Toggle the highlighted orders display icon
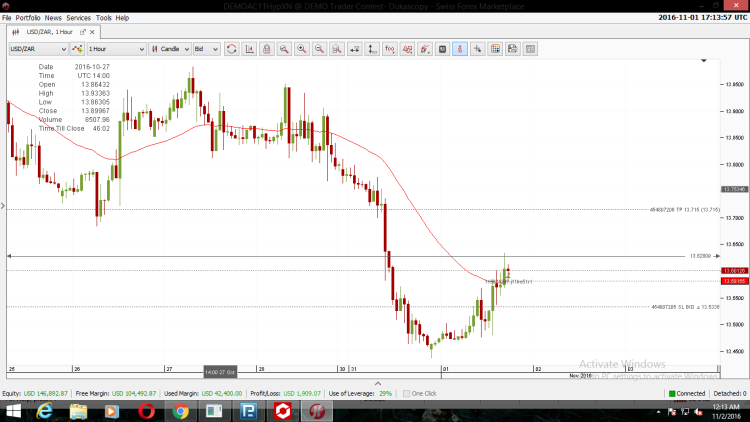This screenshot has width=750, height=422. point(460,49)
